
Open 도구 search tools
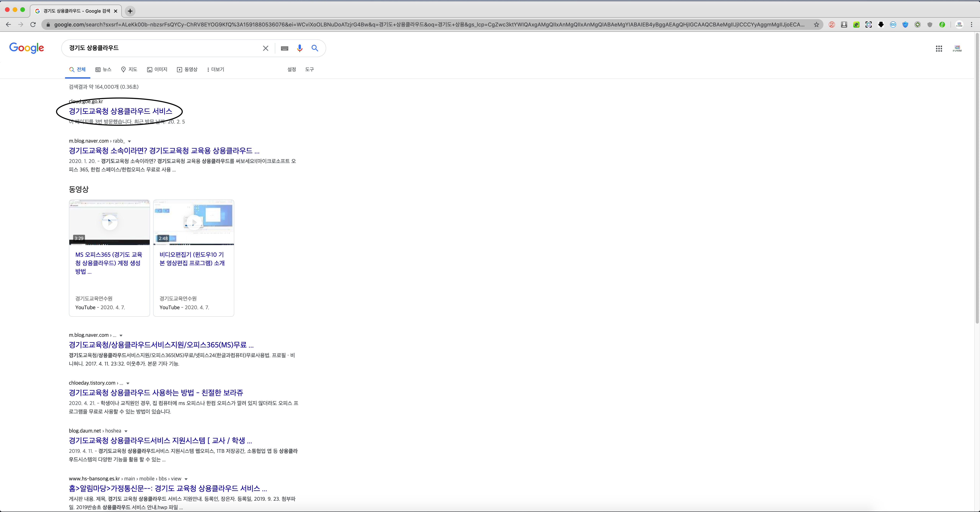pyautogui.click(x=309, y=70)
